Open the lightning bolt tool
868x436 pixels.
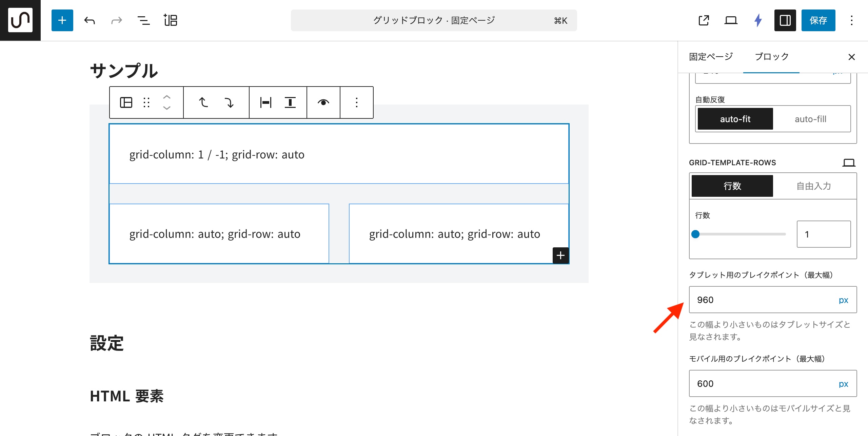758,20
